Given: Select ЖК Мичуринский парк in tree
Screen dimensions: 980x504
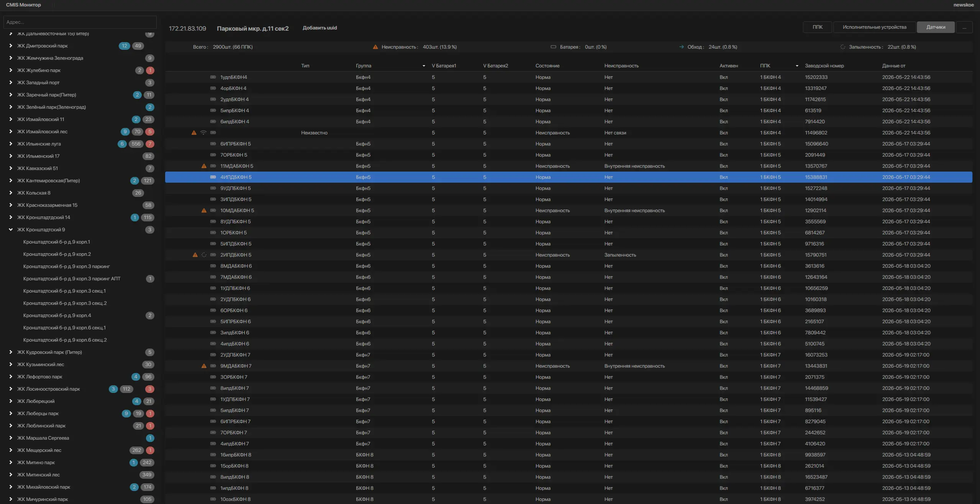Looking at the screenshot, I should [42, 499].
